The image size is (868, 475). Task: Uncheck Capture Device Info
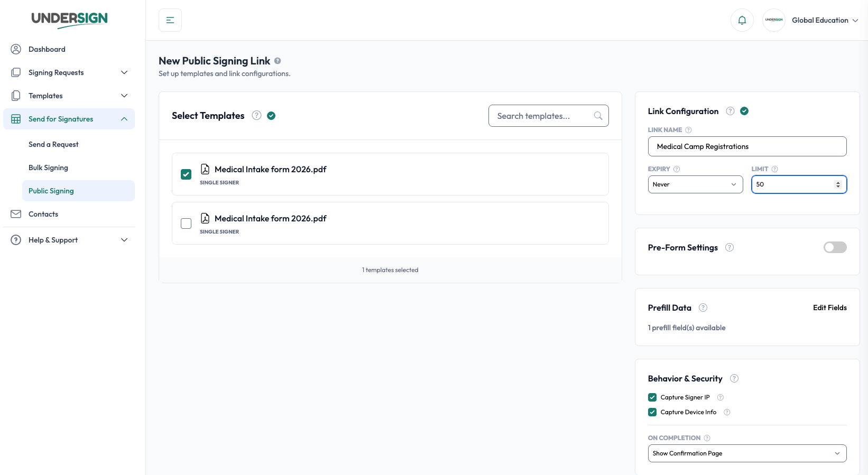tap(652, 412)
